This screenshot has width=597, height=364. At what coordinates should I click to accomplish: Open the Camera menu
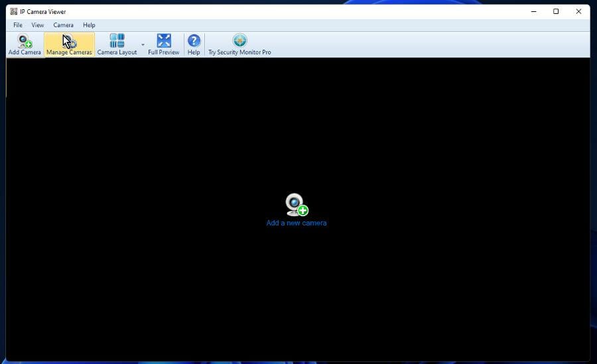tap(64, 25)
